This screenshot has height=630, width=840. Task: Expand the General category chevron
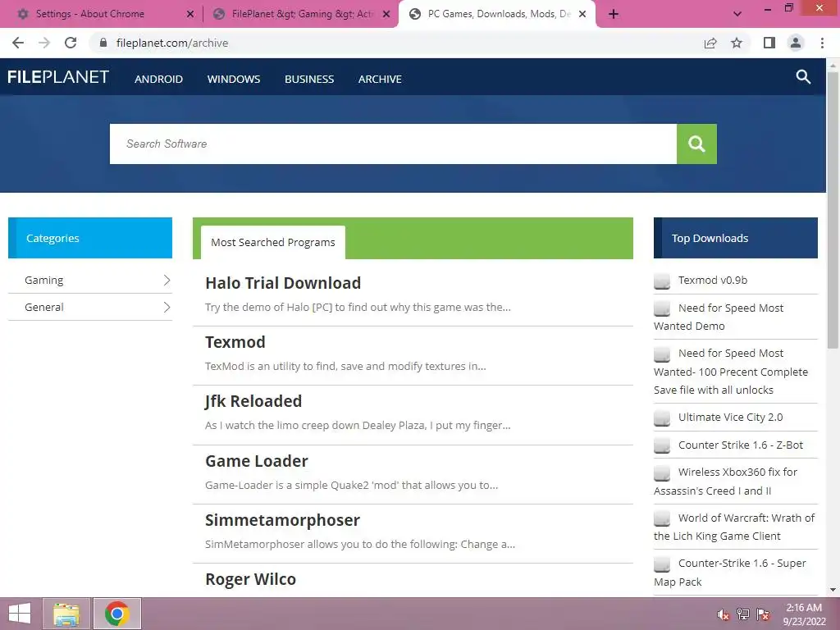pos(167,307)
